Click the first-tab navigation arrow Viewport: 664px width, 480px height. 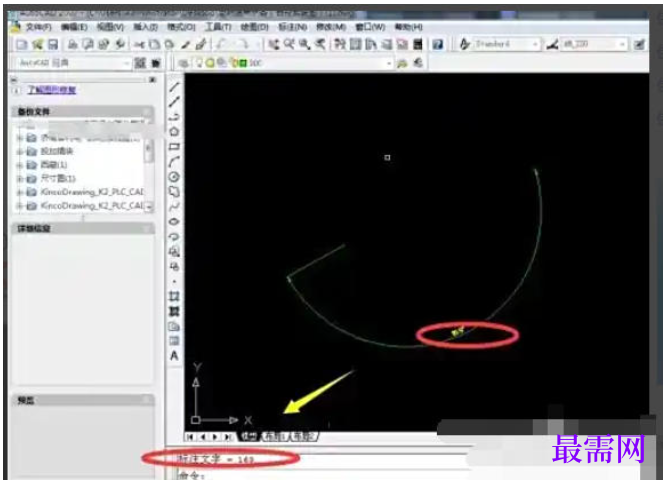click(x=190, y=437)
